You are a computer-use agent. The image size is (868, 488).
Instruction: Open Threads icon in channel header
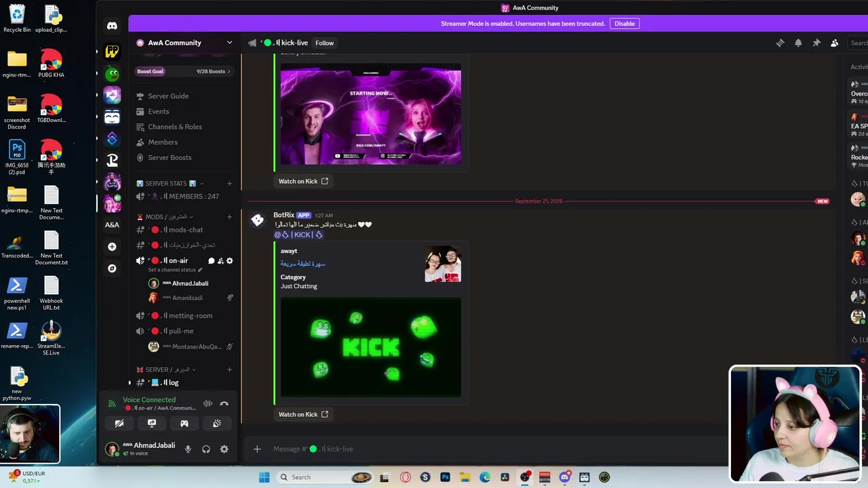coord(780,43)
